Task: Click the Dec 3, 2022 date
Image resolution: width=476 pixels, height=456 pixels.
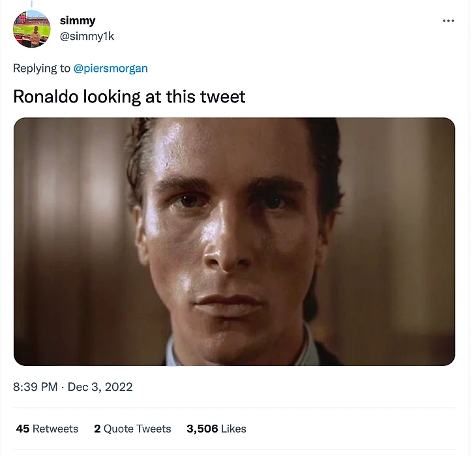Action: pyautogui.click(x=100, y=387)
